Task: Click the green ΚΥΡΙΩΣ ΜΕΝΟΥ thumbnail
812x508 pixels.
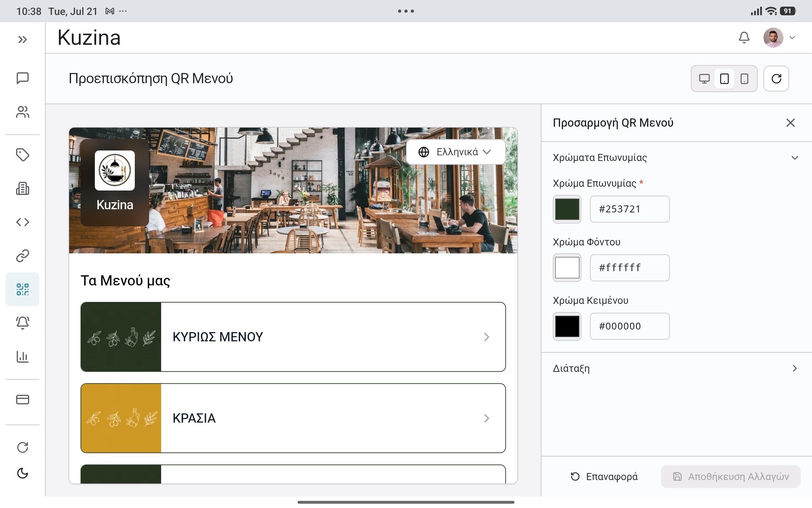Action: click(121, 337)
